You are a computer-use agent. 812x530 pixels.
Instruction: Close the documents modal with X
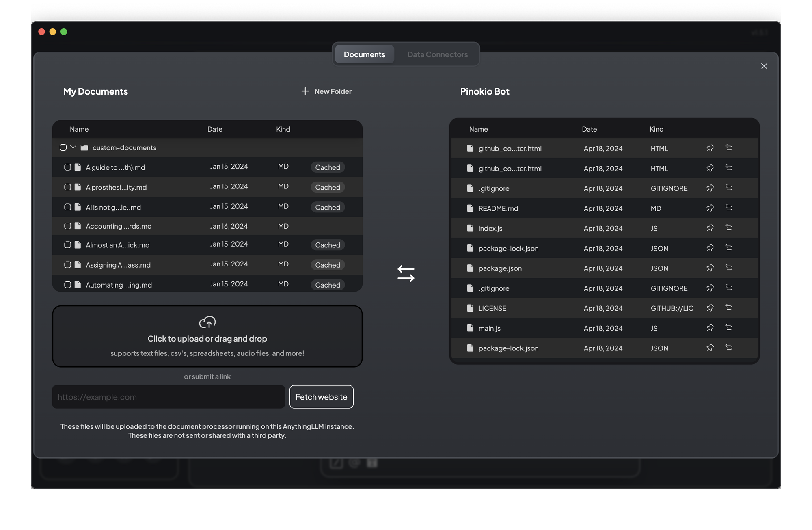[x=764, y=66]
